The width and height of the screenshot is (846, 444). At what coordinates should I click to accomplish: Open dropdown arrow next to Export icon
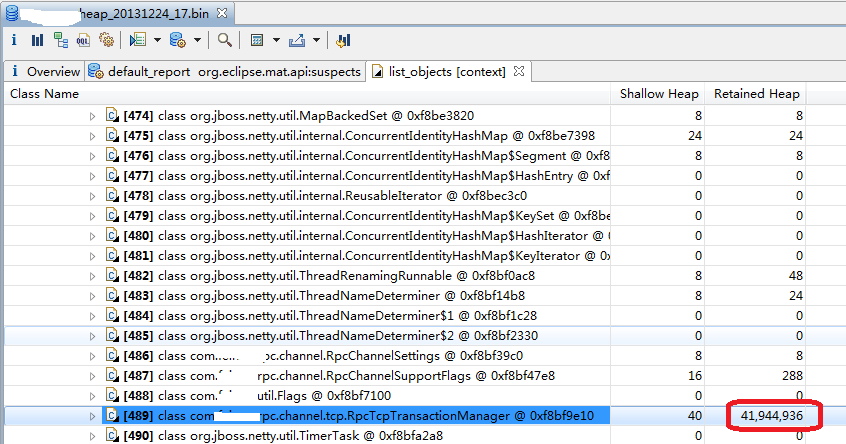coord(316,40)
